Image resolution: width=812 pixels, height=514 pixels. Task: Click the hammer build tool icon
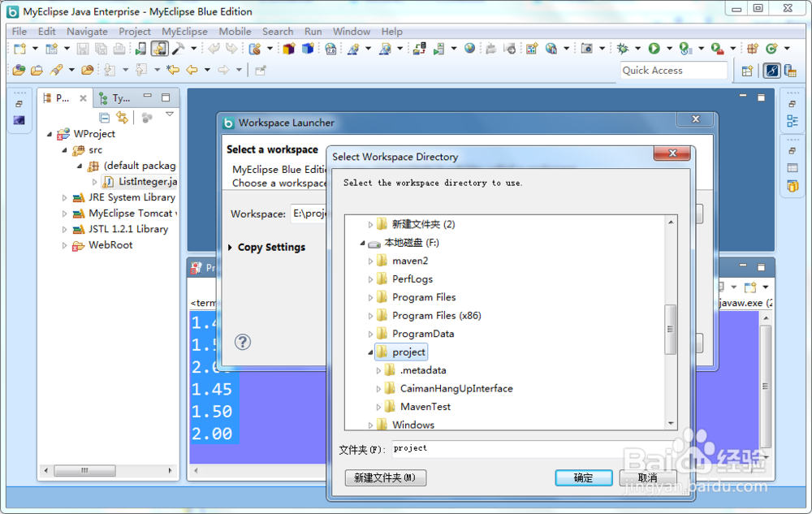178,49
